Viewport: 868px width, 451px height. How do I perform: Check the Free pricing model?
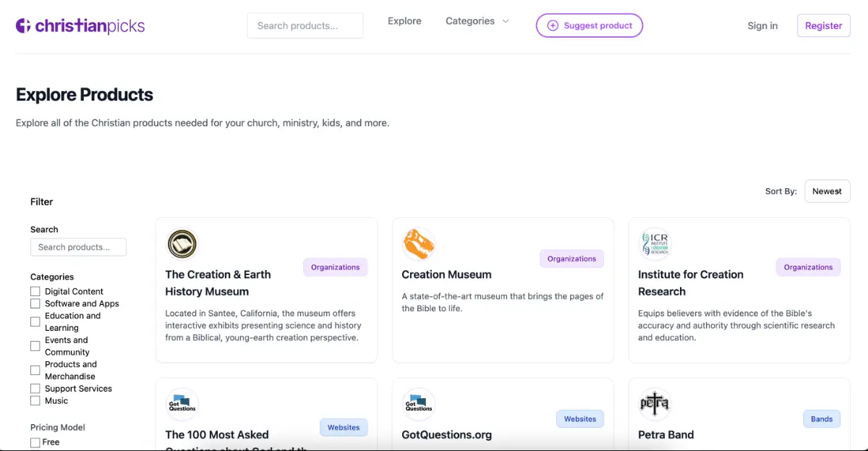pos(35,442)
